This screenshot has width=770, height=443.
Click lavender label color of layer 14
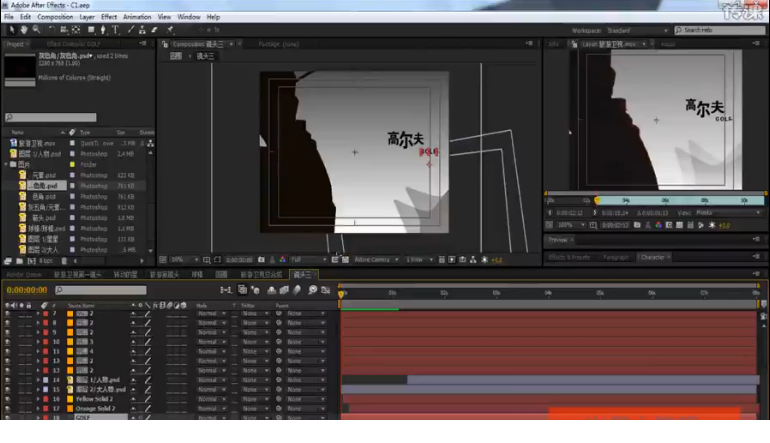(x=46, y=380)
